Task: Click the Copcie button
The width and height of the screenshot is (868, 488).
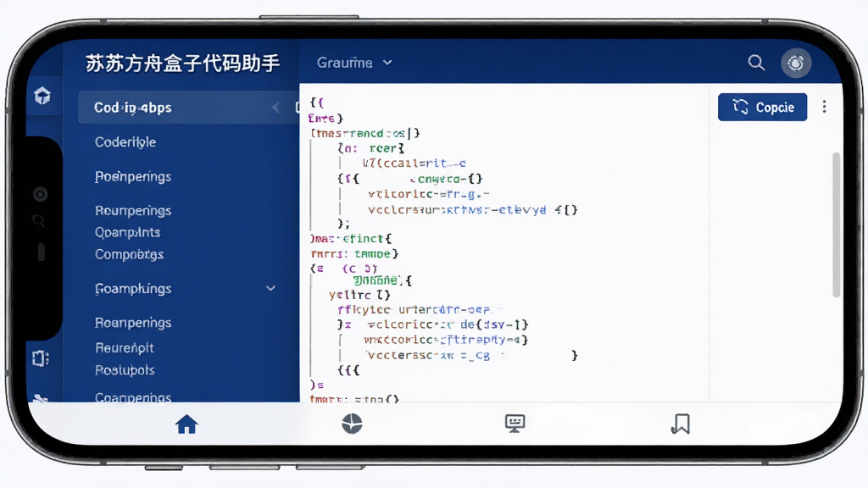Action: [x=762, y=107]
